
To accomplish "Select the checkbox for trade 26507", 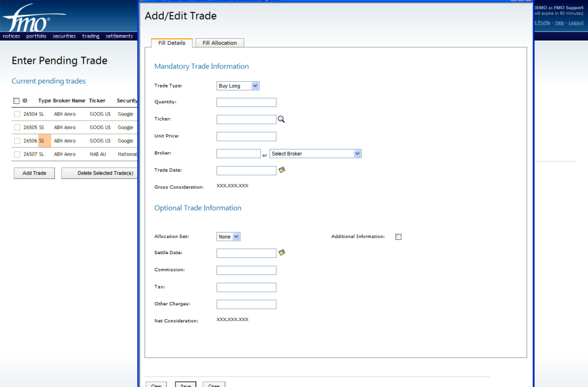I will (17, 154).
